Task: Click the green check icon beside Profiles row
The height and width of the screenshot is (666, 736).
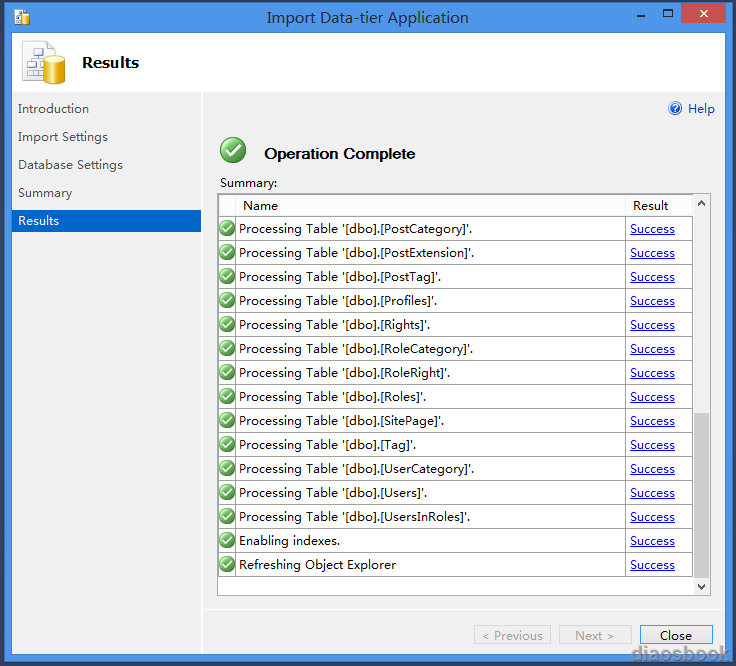Action: (x=227, y=300)
